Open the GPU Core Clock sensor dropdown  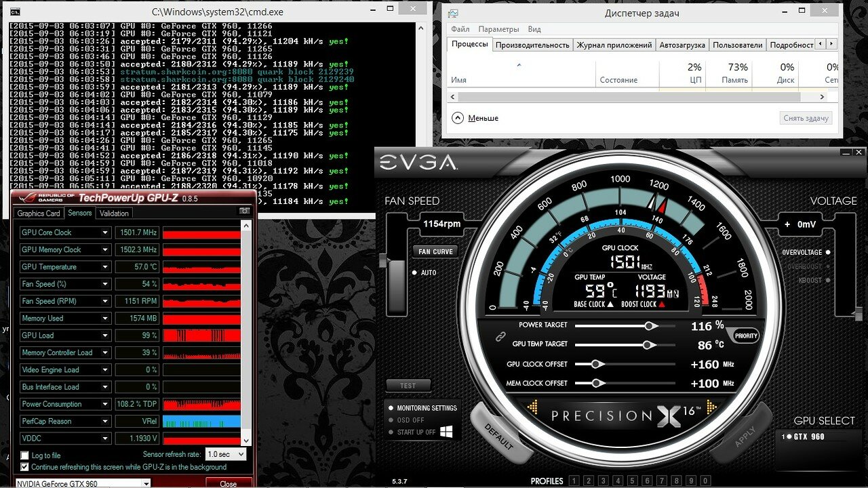(x=105, y=232)
